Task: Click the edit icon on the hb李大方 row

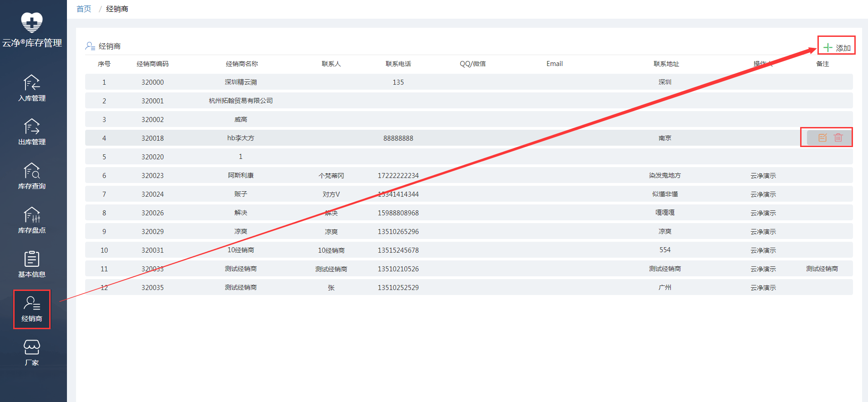Action: [822, 137]
